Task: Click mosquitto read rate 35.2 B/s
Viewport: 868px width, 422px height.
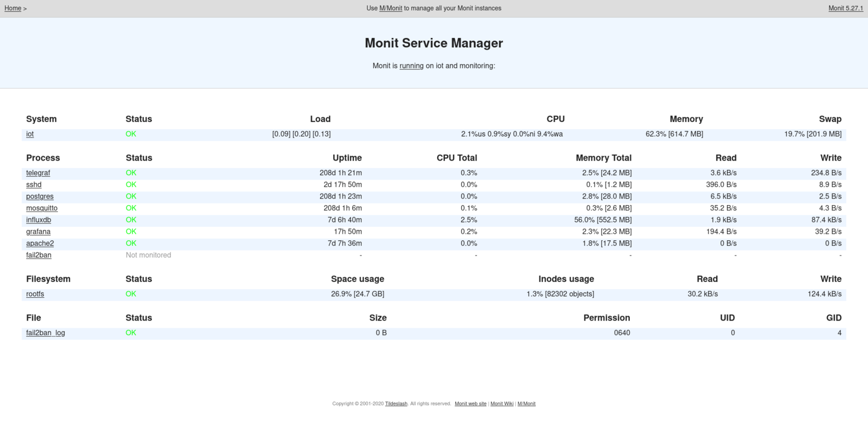Action: pos(723,208)
